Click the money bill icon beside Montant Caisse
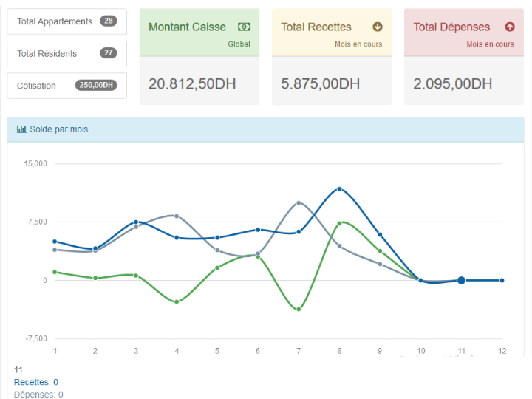Viewport: 532px width, 399px height. pyautogui.click(x=244, y=27)
